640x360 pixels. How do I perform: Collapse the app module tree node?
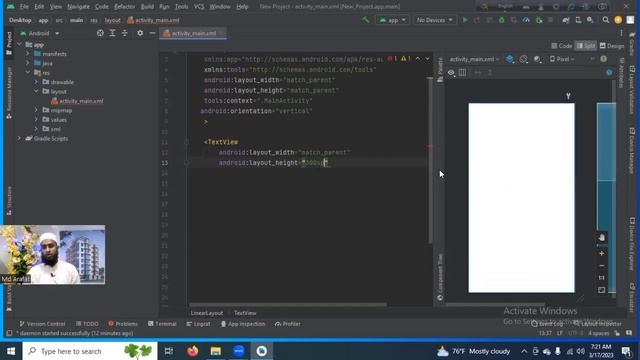19,44
